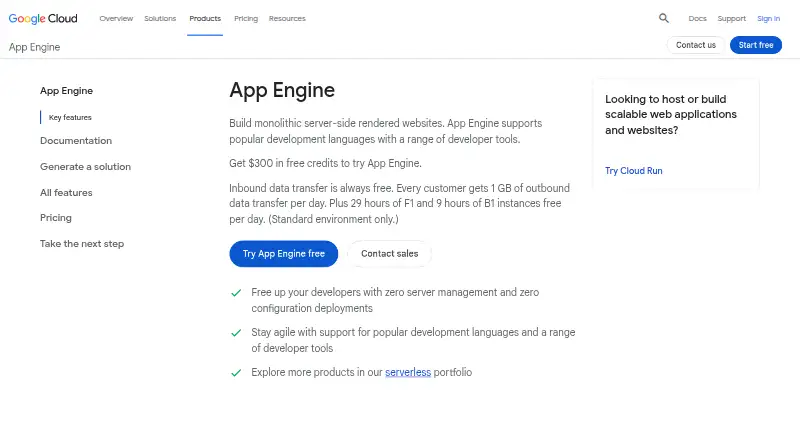Image resolution: width=800 pixels, height=440 pixels.
Task: Open the Resources menu
Action: [287, 18]
